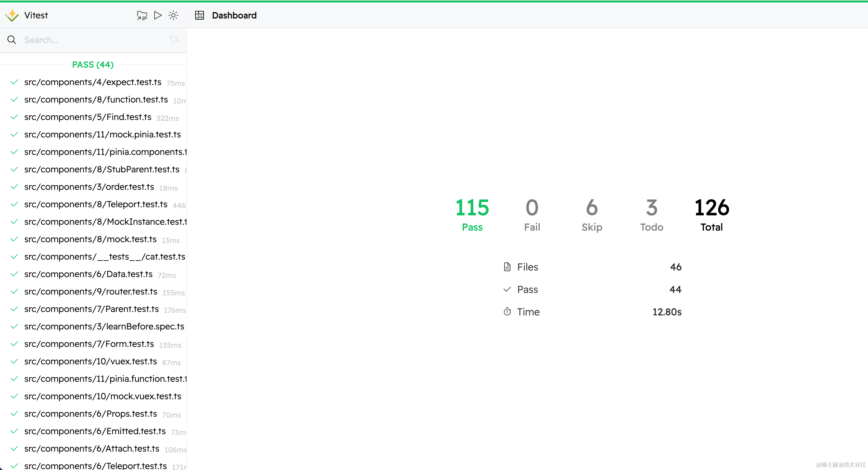Click pass checkmark of order.test.ts
Viewport: 868px width, 470px height.
coord(14,187)
